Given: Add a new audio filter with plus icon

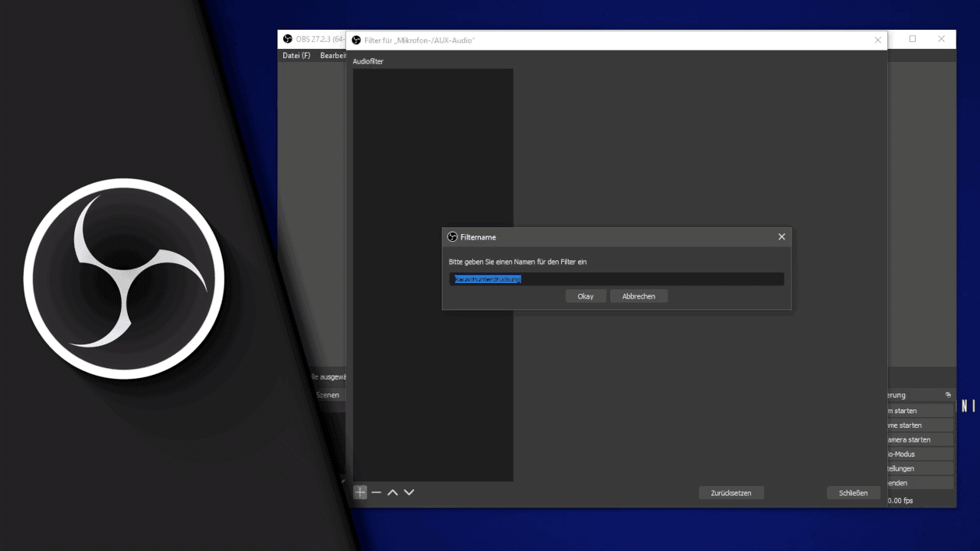Looking at the screenshot, I should point(360,492).
